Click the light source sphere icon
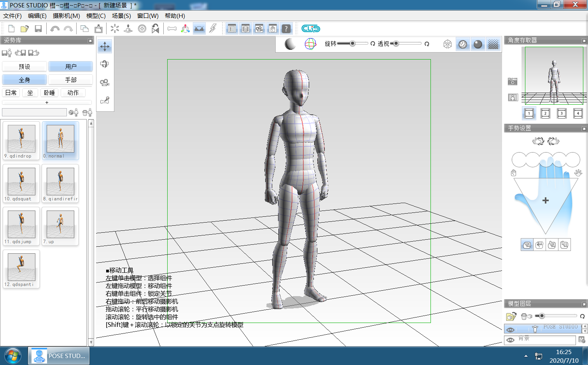588x365 pixels. tap(290, 44)
